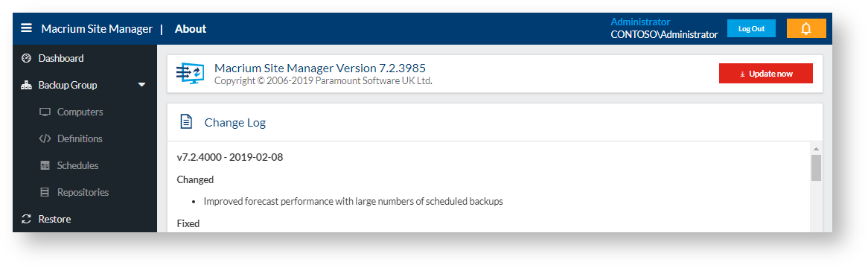Click the Dashboard gauge icon
Screen dimensions: 868x268
pyautogui.click(x=26, y=58)
